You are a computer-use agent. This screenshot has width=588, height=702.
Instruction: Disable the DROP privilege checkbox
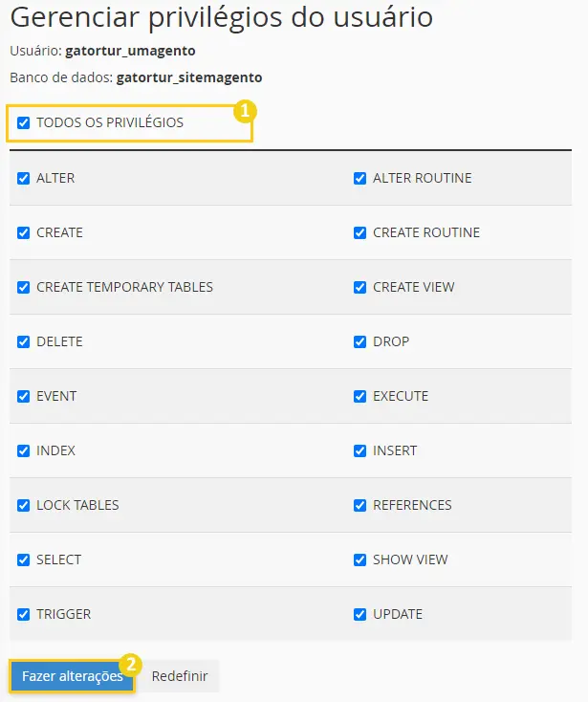(x=359, y=341)
